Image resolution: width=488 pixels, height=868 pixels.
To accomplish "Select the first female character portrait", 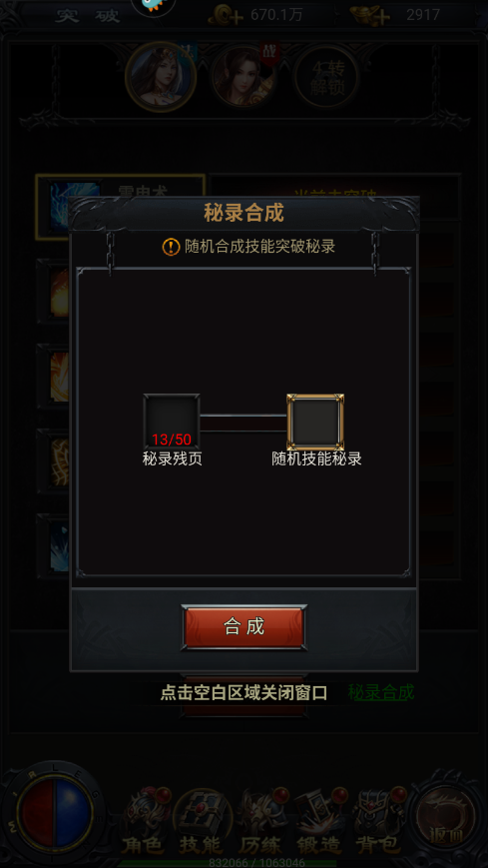I will [x=161, y=77].
